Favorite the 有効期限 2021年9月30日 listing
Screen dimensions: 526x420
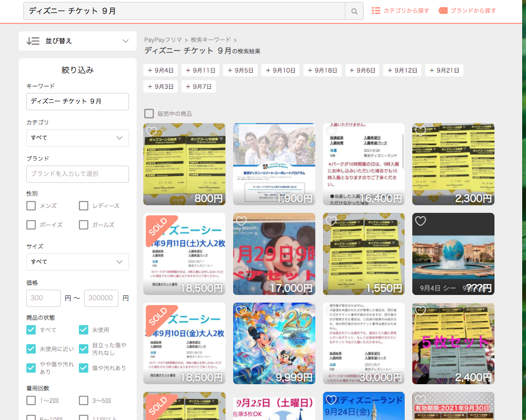tap(420, 399)
